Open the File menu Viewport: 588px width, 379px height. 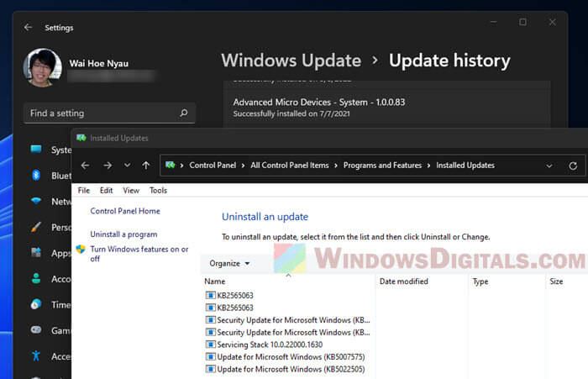click(84, 190)
